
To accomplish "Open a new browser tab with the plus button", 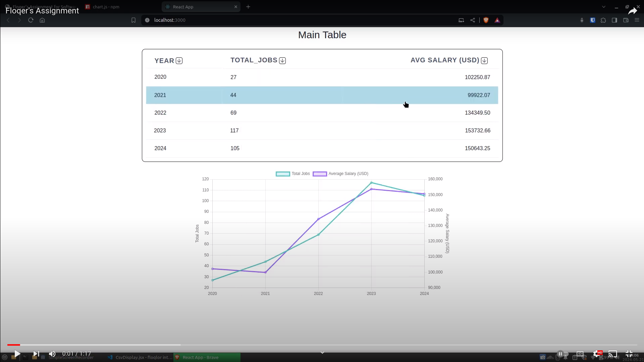I will pos(248,7).
